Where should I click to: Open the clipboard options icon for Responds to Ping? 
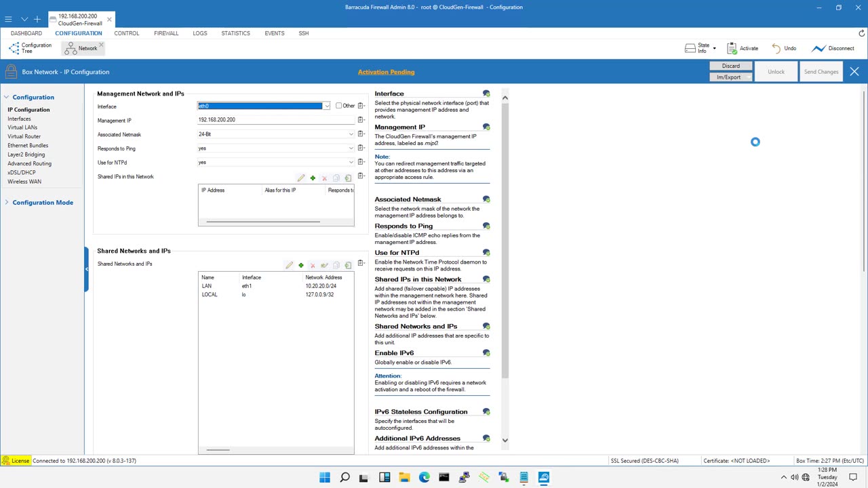tap(361, 148)
